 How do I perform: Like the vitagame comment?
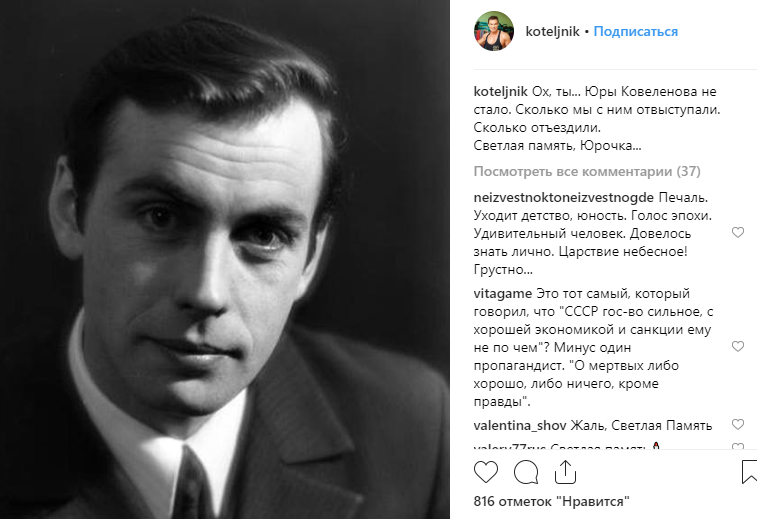point(738,347)
